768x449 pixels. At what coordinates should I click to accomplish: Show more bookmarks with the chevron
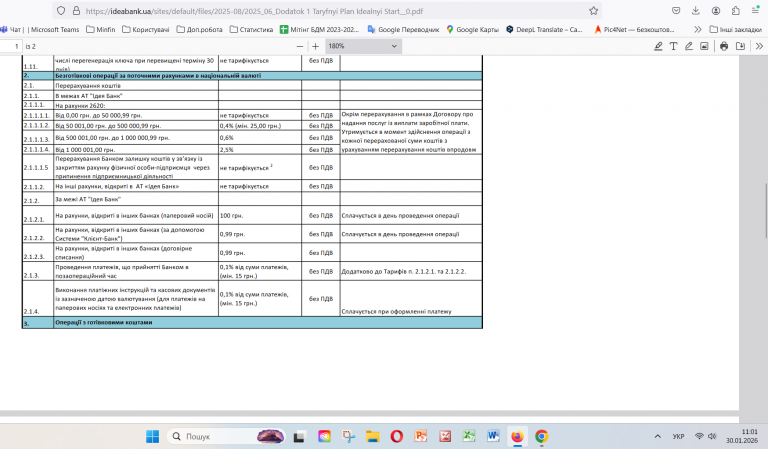point(697,29)
